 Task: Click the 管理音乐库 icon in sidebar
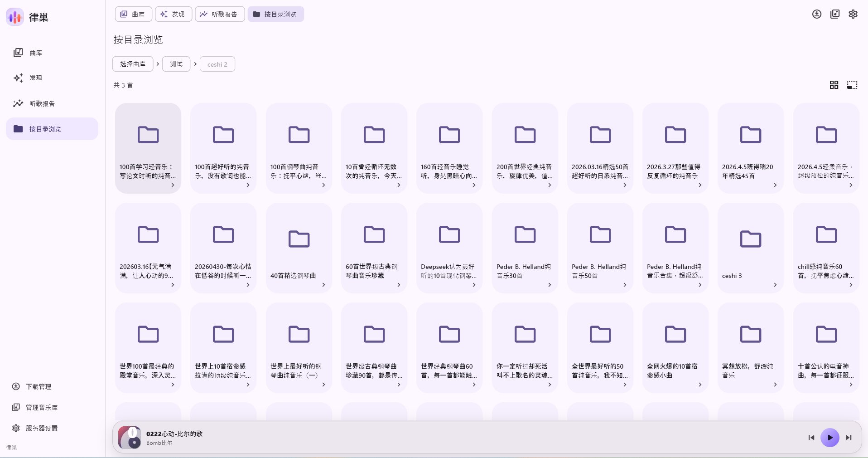click(16, 407)
